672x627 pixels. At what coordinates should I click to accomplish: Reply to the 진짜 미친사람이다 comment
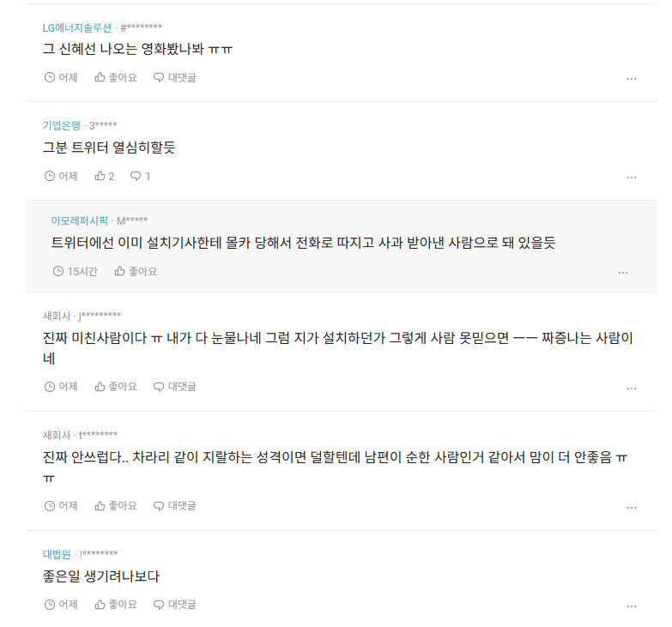(x=175, y=386)
